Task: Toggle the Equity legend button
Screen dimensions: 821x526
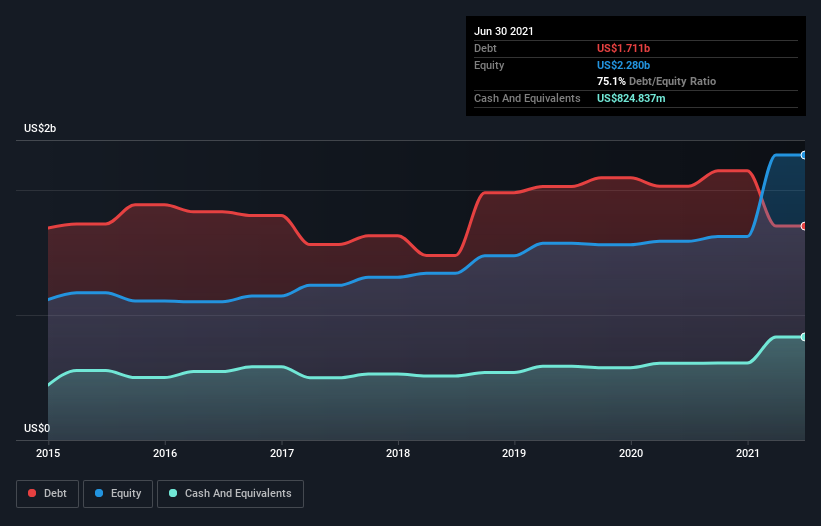Action: [x=118, y=494]
